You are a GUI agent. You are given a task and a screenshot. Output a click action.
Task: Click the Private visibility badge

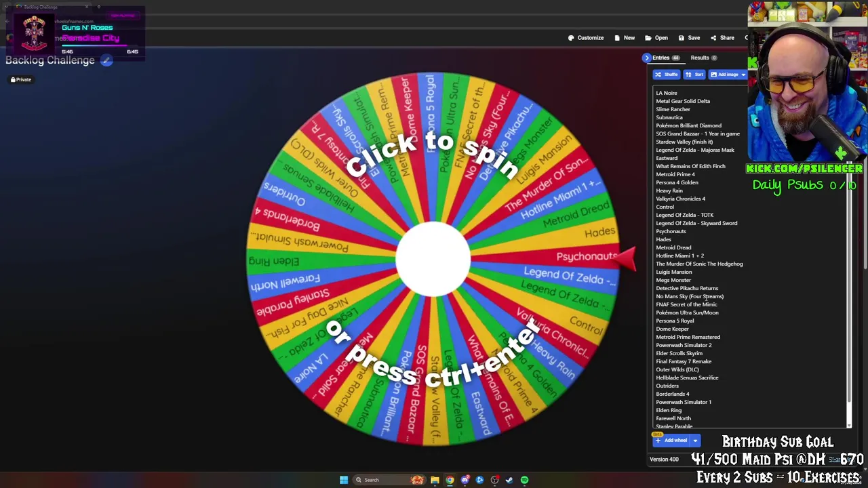(20, 79)
